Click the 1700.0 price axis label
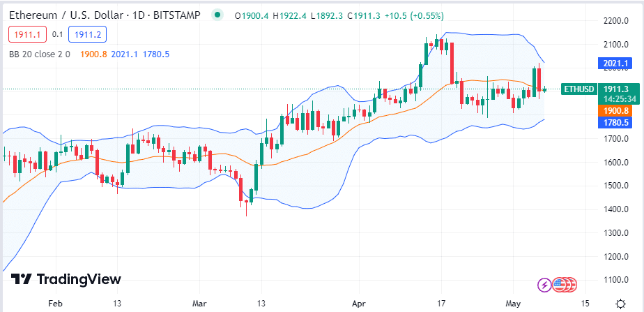Image resolution: width=644 pixels, height=312 pixels. pos(615,138)
